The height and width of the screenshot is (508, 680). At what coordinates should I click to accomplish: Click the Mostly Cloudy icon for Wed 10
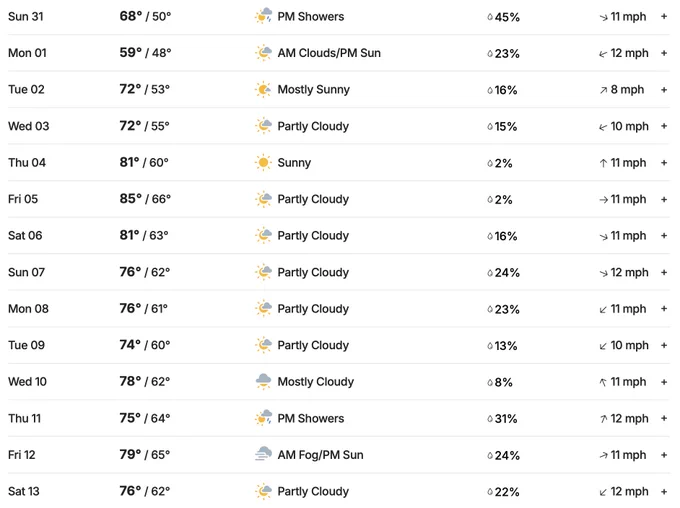263,381
